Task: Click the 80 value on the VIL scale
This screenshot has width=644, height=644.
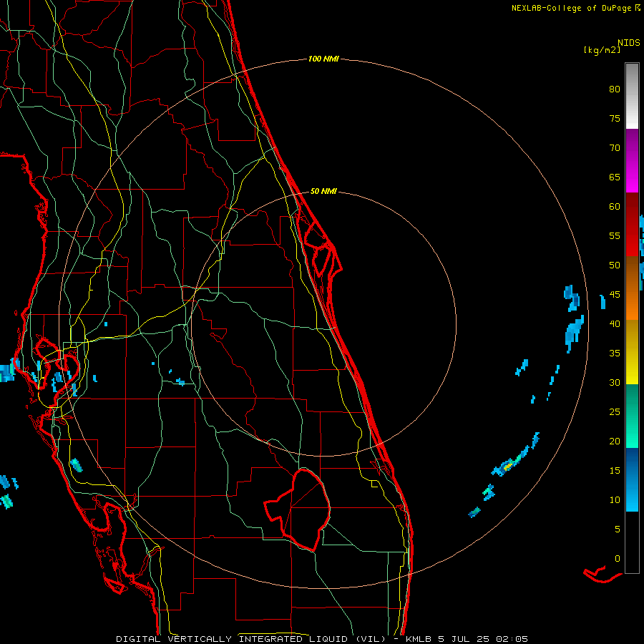Action: pos(615,89)
